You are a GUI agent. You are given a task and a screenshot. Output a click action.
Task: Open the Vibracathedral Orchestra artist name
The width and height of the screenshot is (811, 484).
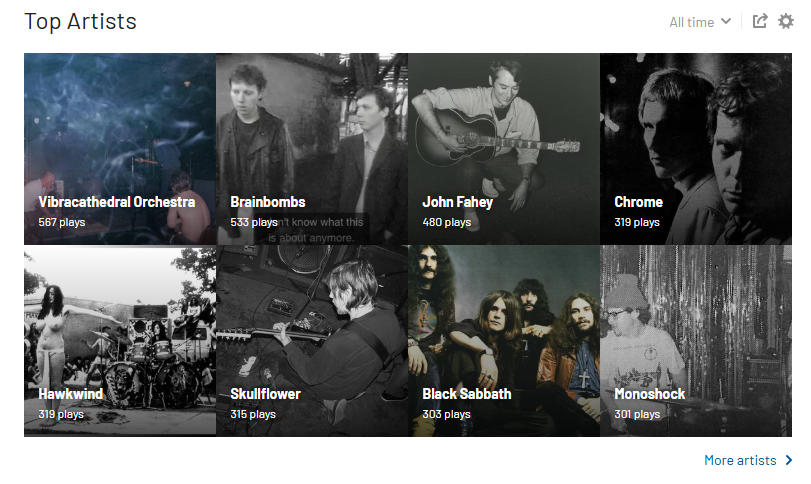coord(117,202)
